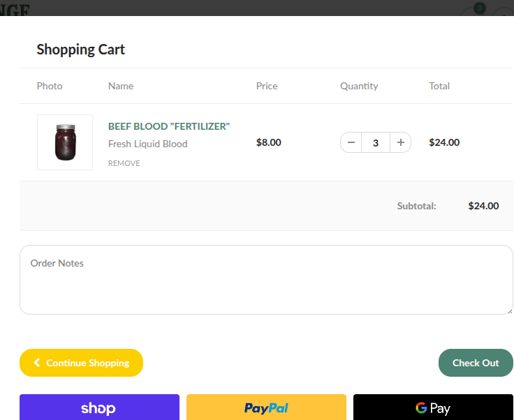Click into the Order Notes text area
514x420 pixels.
point(266,286)
